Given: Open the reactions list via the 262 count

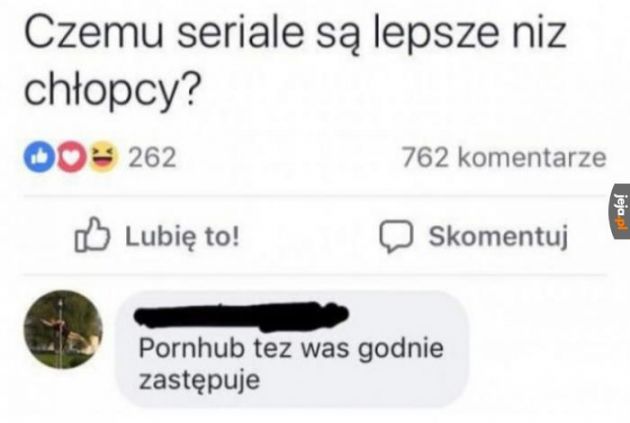Looking at the screenshot, I should pos(152,157).
